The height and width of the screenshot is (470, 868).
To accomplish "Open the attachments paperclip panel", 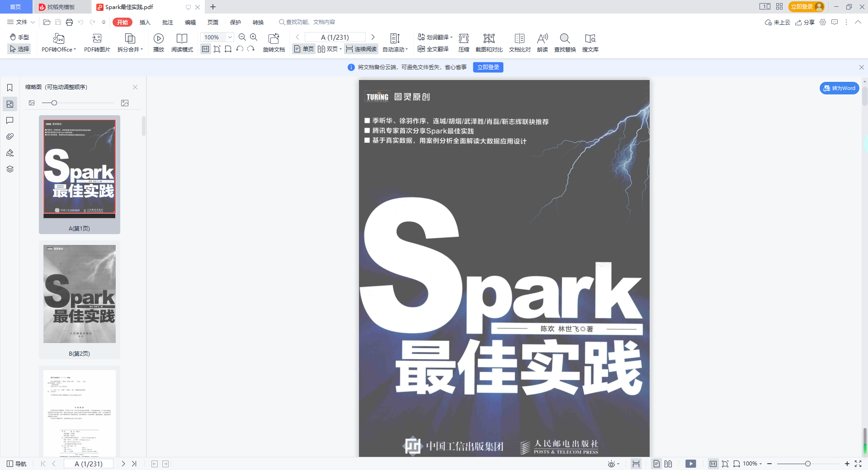I will 10,136.
